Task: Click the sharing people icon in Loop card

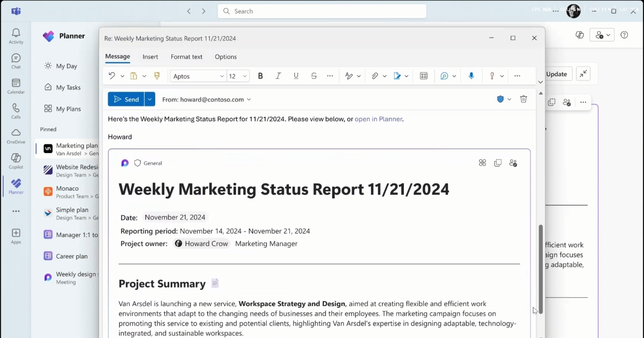Action: tap(513, 163)
